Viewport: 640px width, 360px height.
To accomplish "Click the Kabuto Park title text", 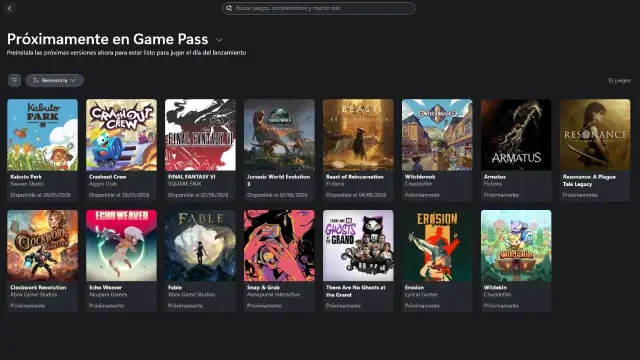I will coord(26,177).
